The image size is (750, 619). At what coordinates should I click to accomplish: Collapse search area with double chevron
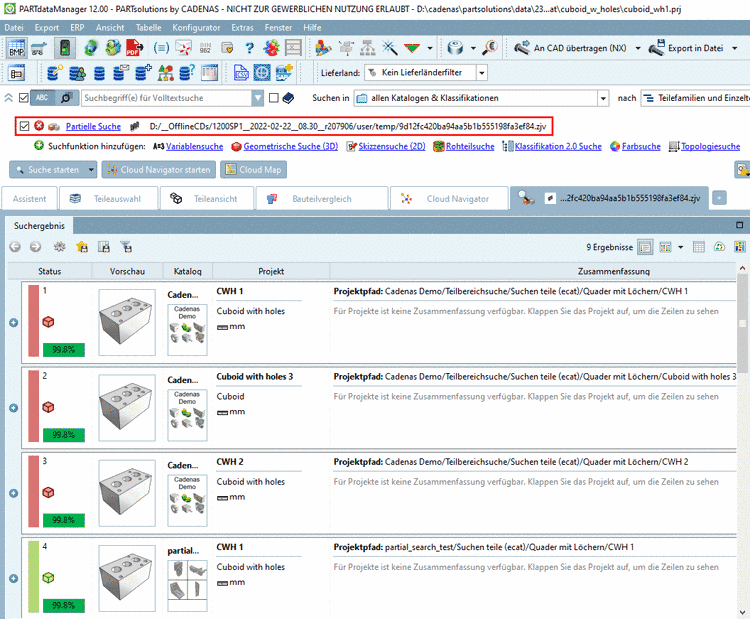[x=9, y=98]
